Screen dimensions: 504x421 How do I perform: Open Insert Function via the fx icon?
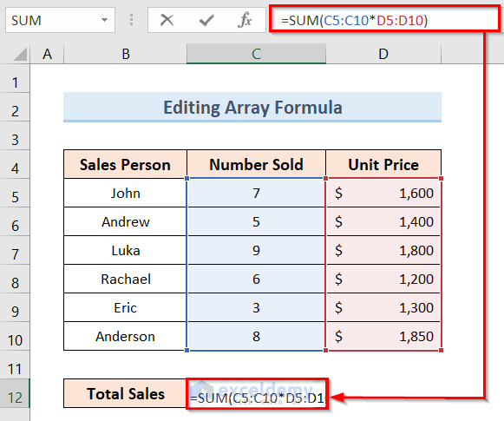[245, 20]
